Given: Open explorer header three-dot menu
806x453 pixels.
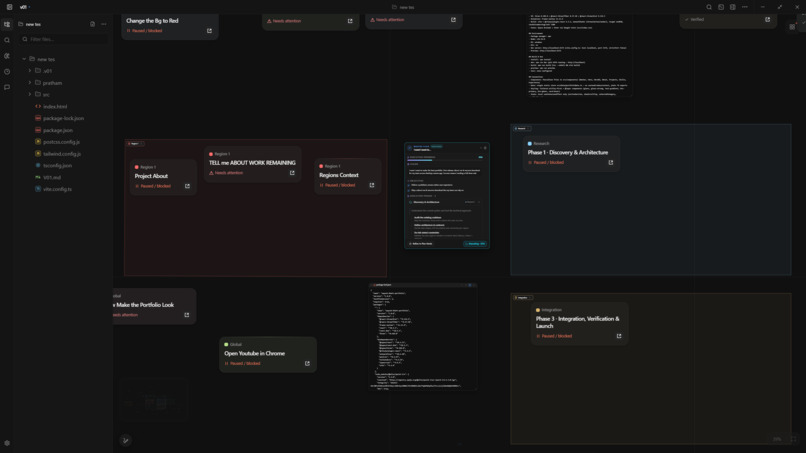Looking at the screenshot, I should click(x=104, y=24).
